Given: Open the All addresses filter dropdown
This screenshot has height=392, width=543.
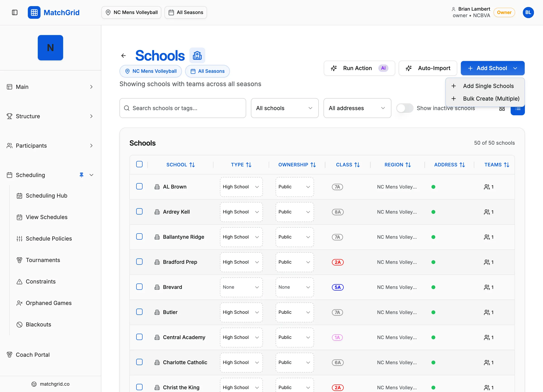Looking at the screenshot, I should point(357,108).
